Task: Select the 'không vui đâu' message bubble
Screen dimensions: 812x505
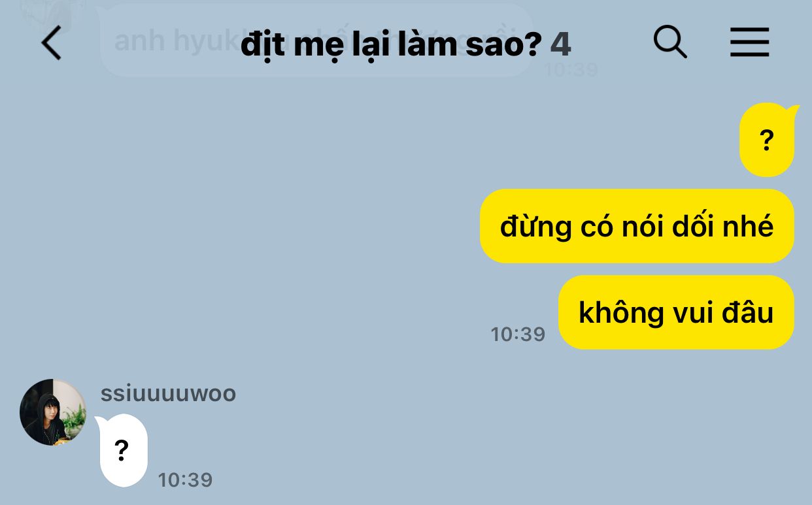Action: pos(676,312)
